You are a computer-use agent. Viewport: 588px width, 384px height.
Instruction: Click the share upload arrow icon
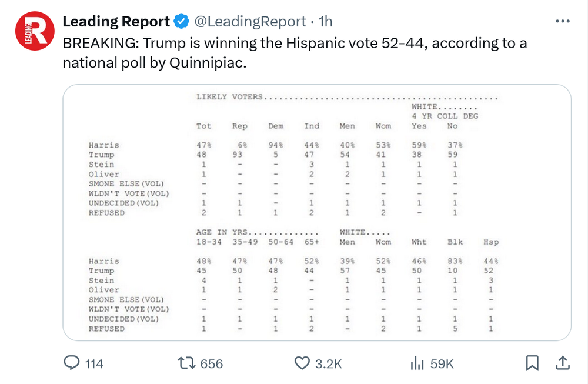(562, 363)
